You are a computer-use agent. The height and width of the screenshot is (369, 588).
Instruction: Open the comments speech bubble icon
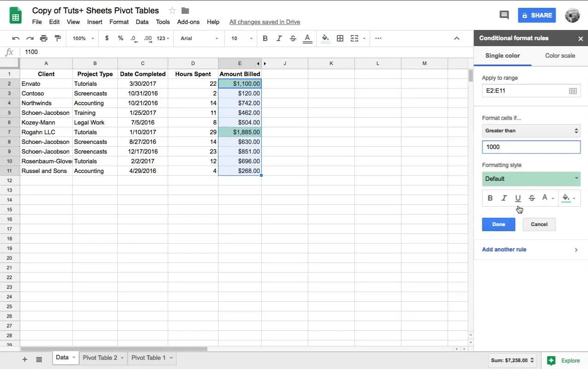(504, 15)
